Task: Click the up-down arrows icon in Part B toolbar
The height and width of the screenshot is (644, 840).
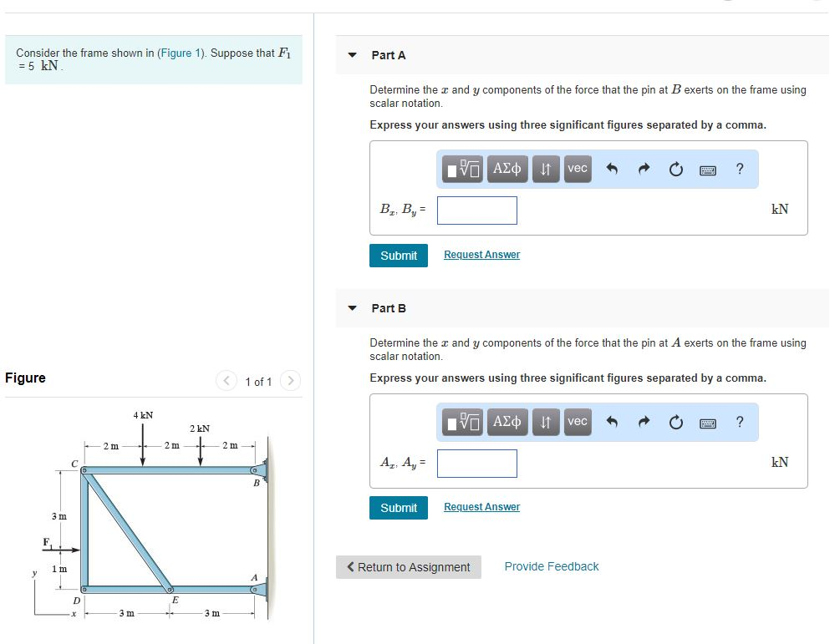Action: (x=545, y=422)
